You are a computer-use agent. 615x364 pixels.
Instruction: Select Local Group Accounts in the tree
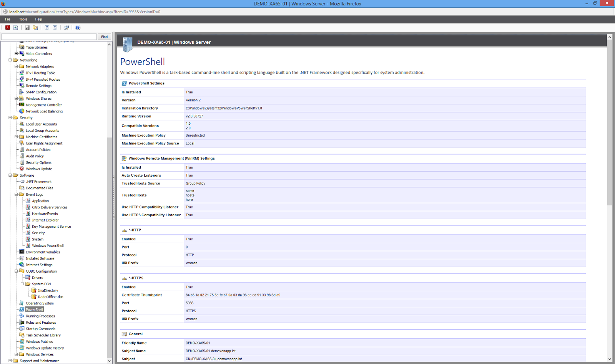tap(42, 131)
